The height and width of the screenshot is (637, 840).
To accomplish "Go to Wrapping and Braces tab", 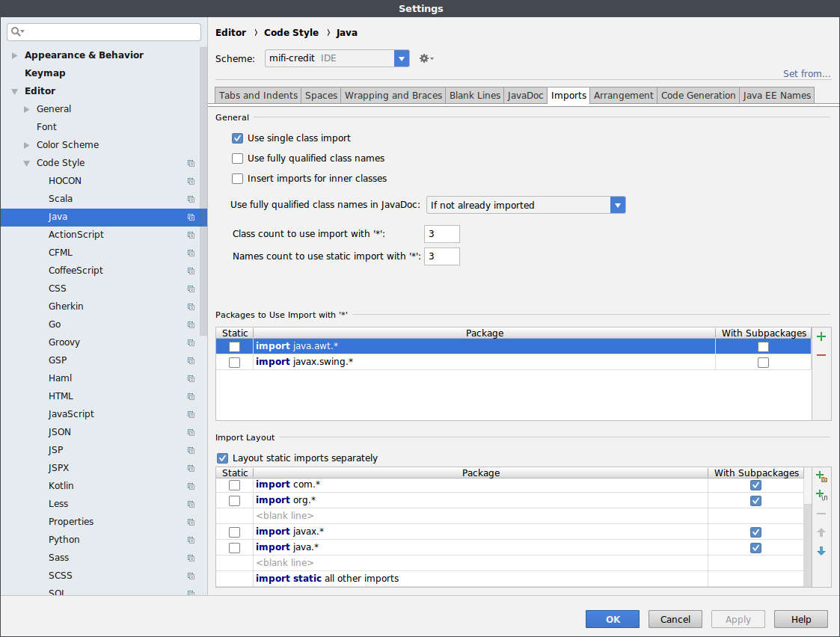I will (x=393, y=95).
